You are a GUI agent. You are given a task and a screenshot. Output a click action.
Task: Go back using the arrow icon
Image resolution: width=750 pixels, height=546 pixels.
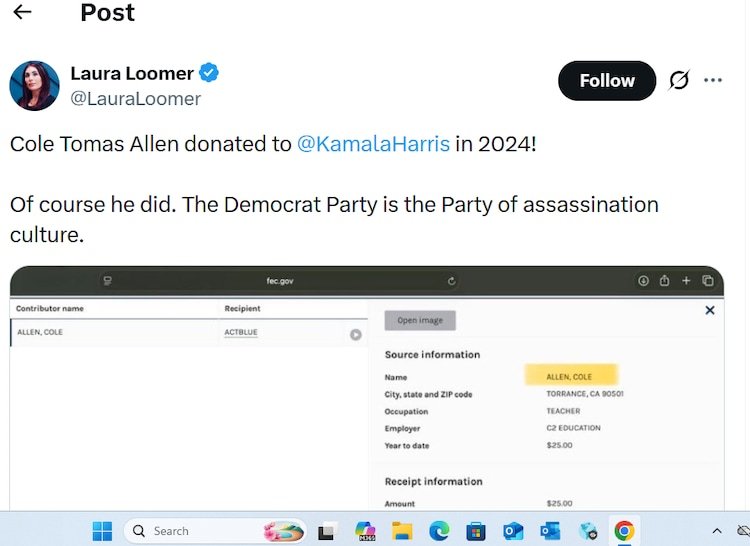[22, 12]
